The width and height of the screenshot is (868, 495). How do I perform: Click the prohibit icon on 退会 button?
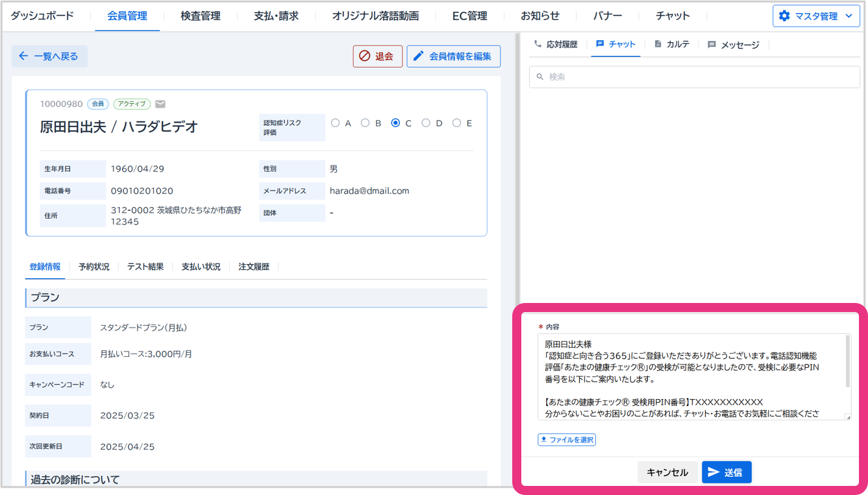365,56
